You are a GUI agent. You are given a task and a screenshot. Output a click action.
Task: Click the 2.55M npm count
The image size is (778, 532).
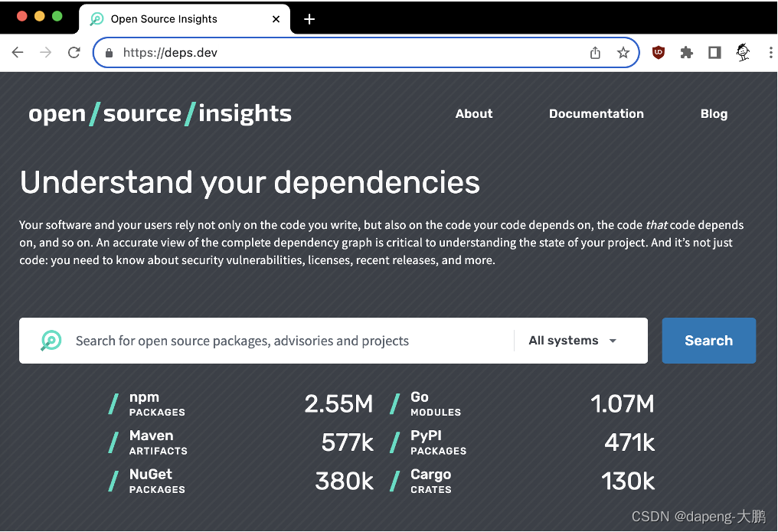point(338,404)
